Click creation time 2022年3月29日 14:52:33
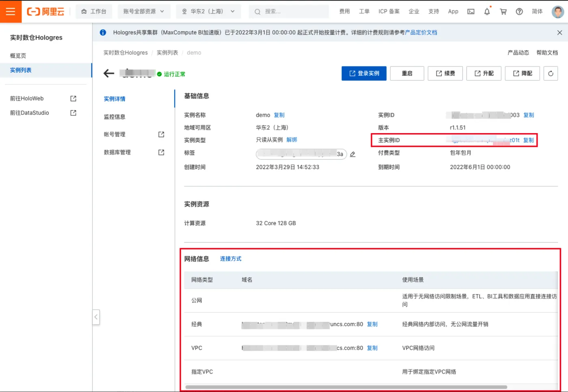 click(x=288, y=167)
